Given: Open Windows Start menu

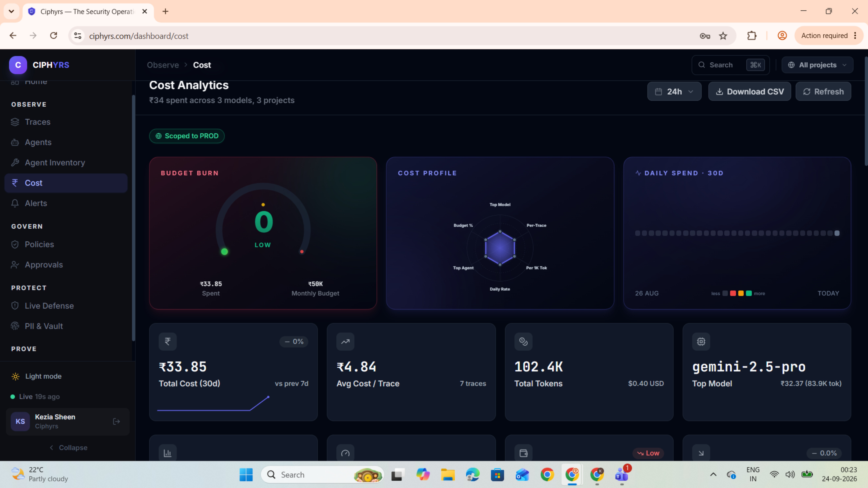Looking at the screenshot, I should [x=246, y=475].
